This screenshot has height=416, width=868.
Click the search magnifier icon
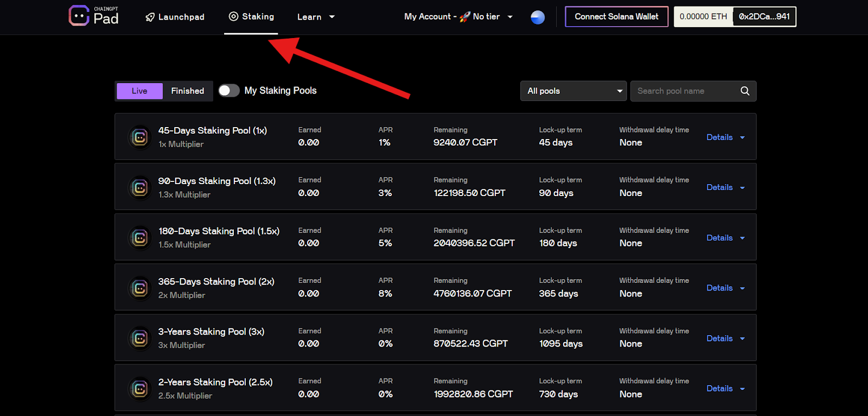745,91
